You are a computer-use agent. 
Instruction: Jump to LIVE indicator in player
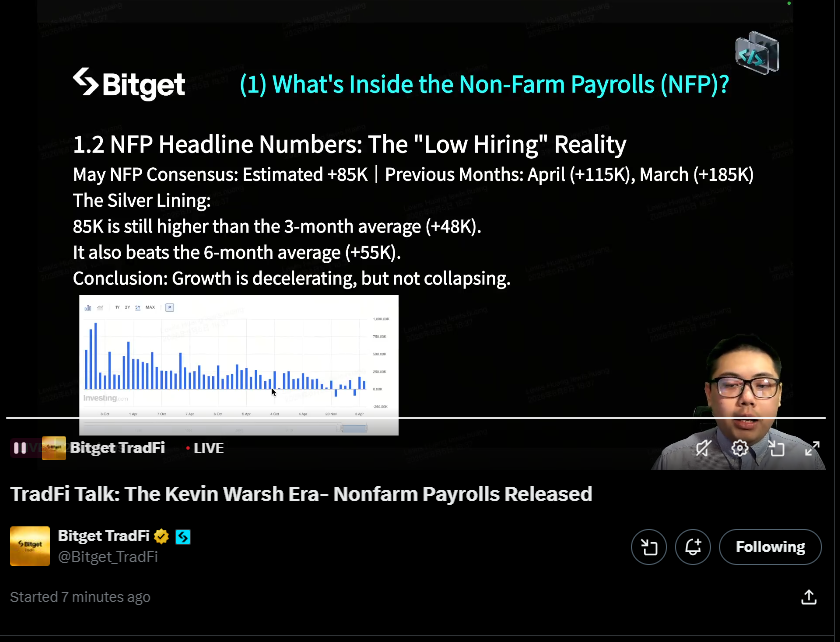pos(205,448)
